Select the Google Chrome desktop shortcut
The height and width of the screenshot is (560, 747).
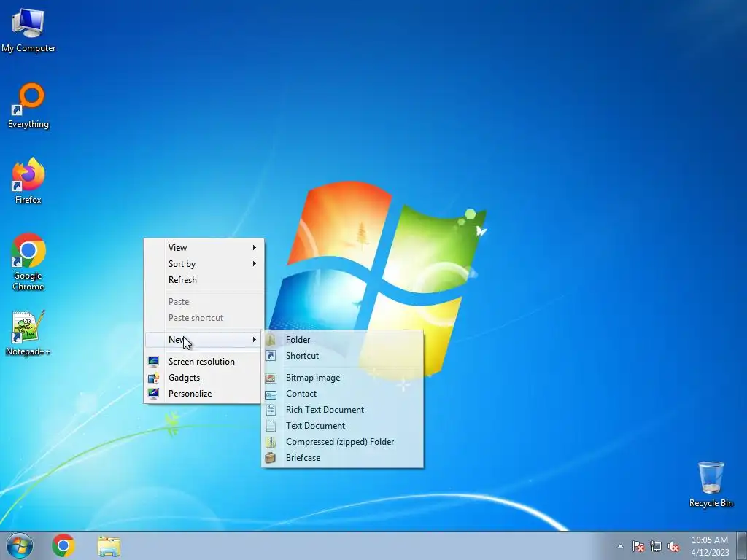tap(28, 262)
